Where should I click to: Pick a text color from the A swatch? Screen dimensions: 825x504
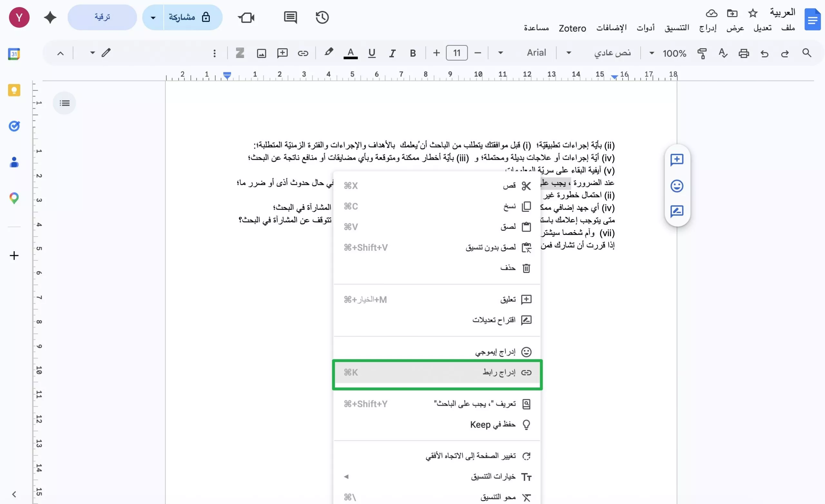point(350,53)
